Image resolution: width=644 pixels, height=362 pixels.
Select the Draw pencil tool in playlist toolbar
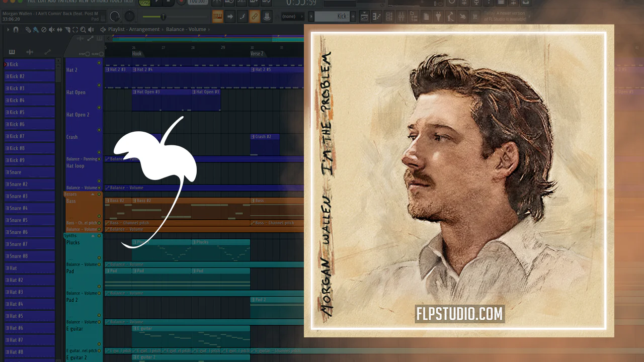pyautogui.click(x=28, y=30)
